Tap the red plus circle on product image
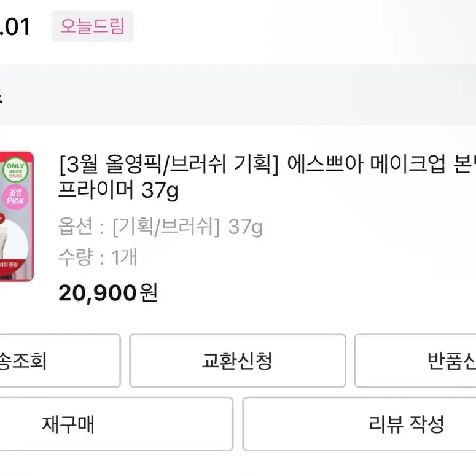 pos(2,216)
